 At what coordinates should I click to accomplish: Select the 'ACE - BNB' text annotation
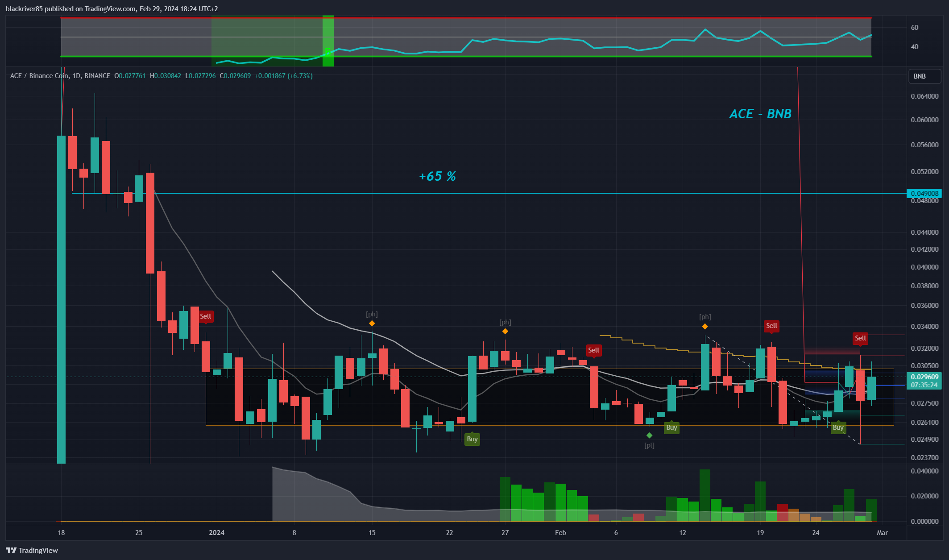click(760, 114)
